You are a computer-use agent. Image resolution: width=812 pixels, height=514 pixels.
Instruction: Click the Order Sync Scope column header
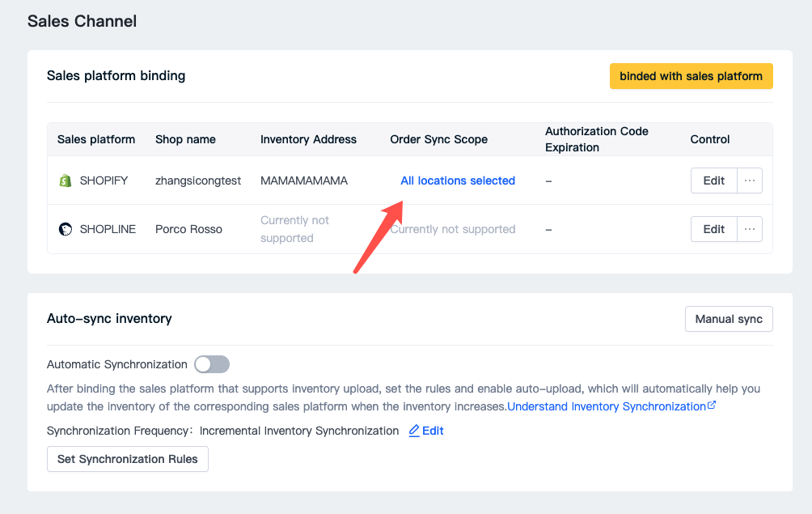pyautogui.click(x=438, y=139)
